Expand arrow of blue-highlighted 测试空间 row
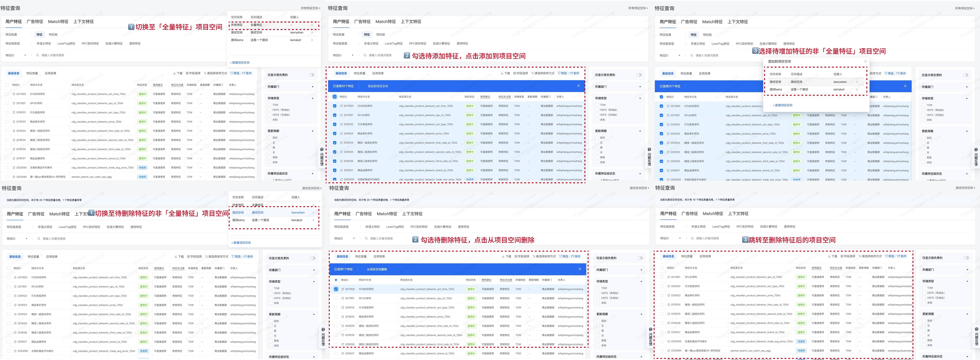 (x=313, y=212)
